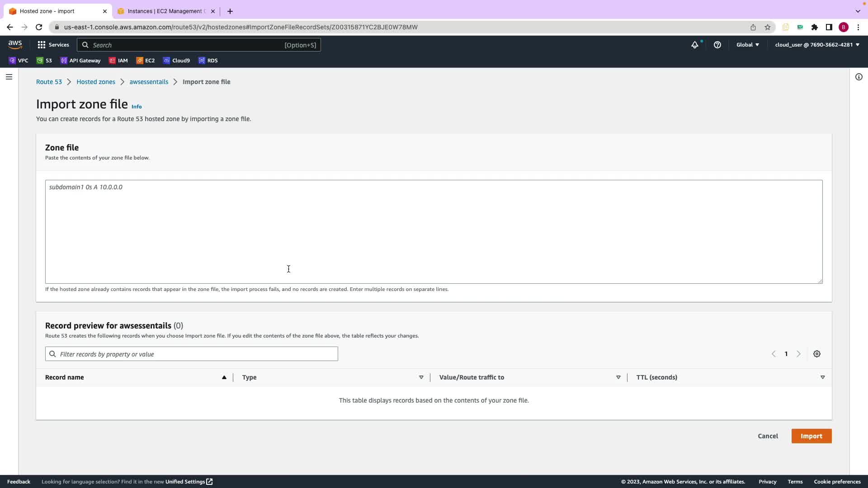Toggle the side navigation hamburger menu

point(9,77)
